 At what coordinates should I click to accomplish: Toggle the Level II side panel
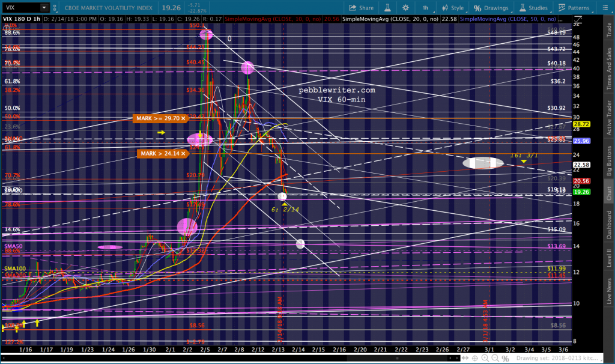point(608,258)
